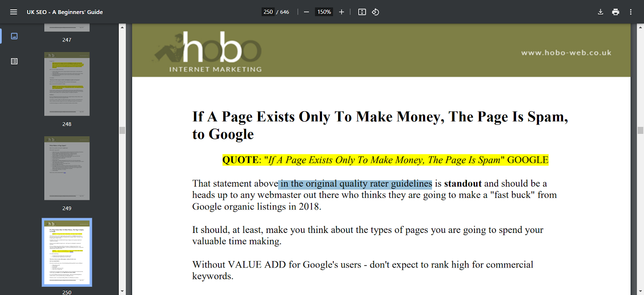Click the paragraph starting 'It should, at least'
Image resolution: width=644 pixels, height=295 pixels.
[x=367, y=235]
